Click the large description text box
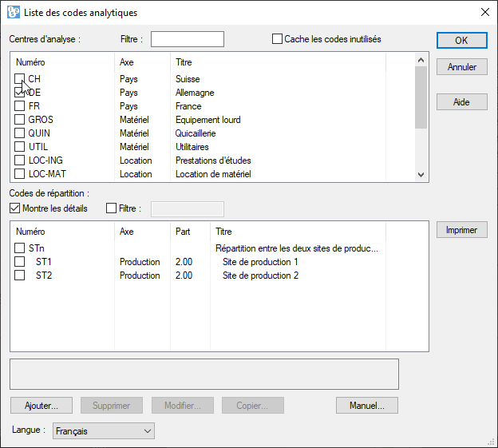 (204, 375)
